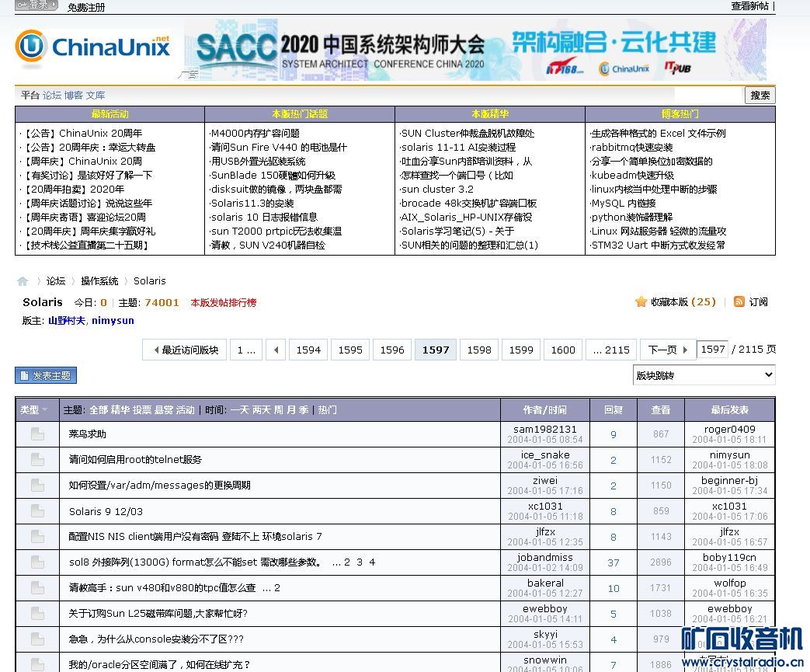This screenshot has width=810, height=672.
Task: Click thread icon for 请问如何启用root的telnet服务
Action: (x=37, y=460)
